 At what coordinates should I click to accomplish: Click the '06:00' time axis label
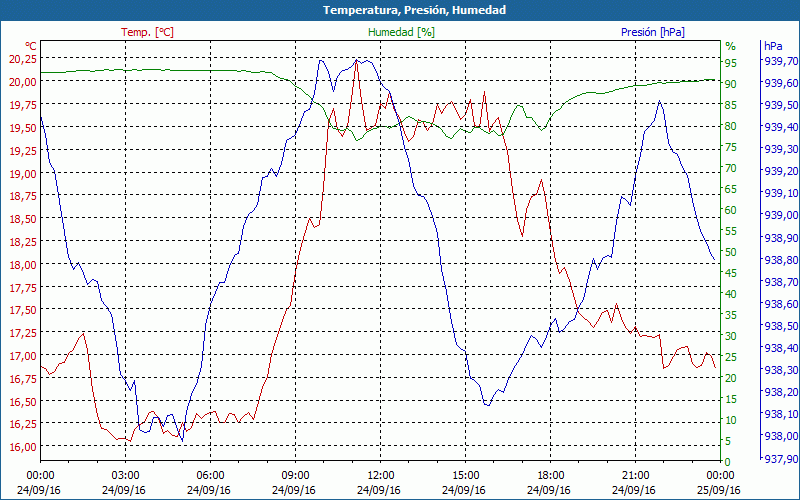[x=210, y=476]
